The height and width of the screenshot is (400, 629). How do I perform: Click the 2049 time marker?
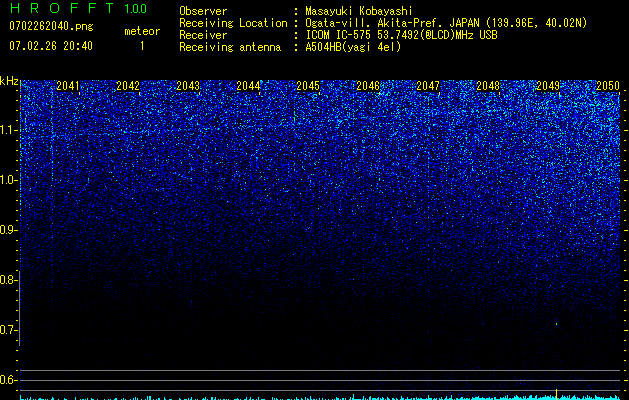[548, 85]
